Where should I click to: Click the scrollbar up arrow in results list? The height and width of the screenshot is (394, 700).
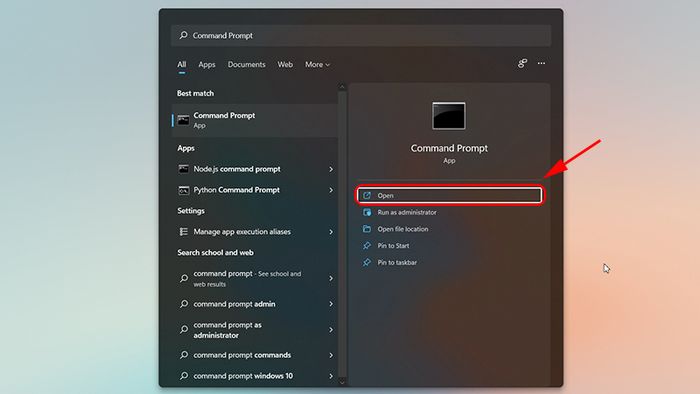pos(342,87)
